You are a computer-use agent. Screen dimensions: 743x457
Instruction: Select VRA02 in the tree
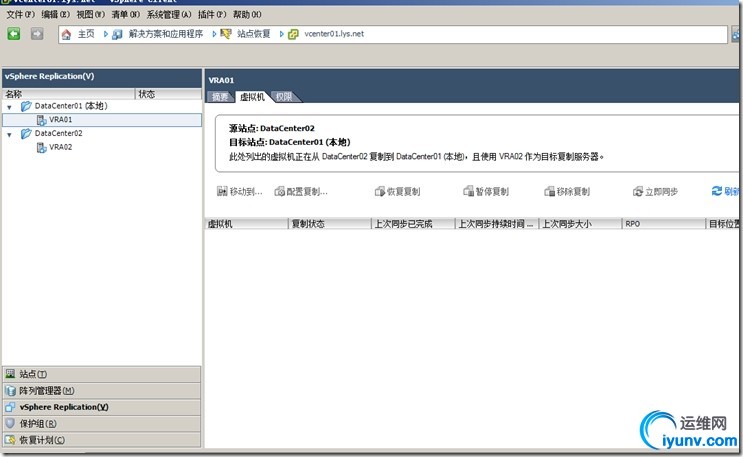click(61, 147)
